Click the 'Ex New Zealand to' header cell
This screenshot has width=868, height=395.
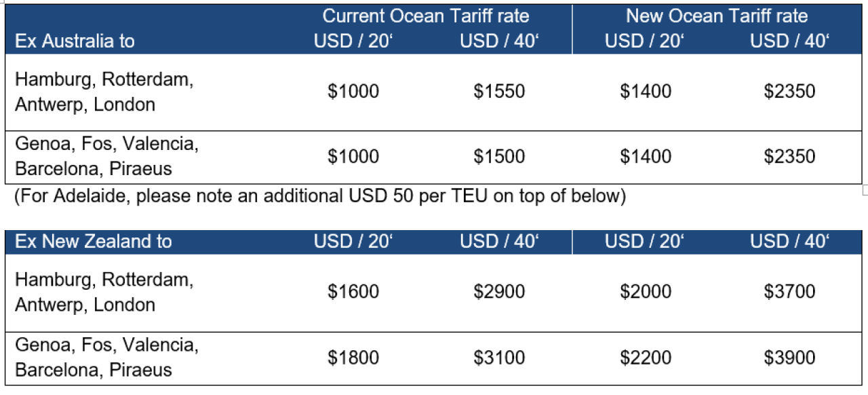[x=94, y=242]
